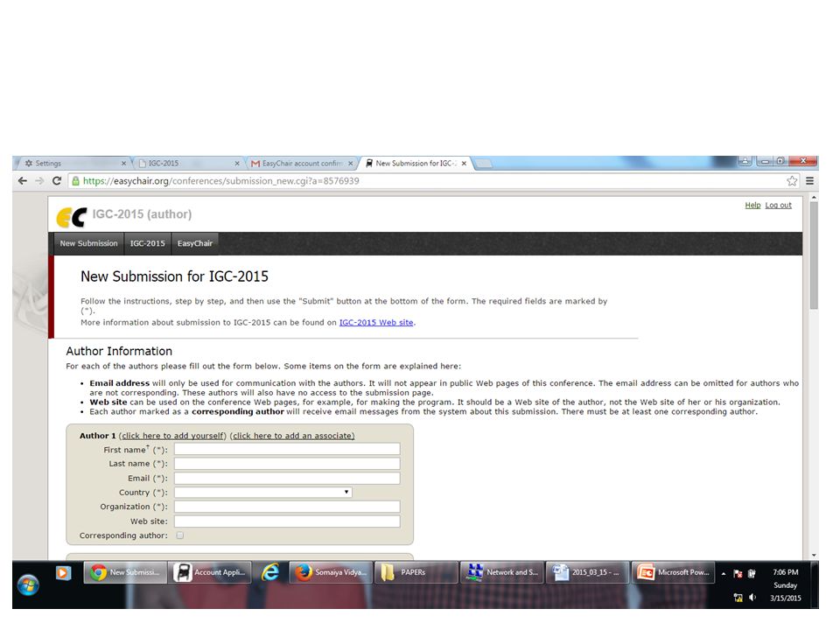Focus the Organization input field
The width and height of the screenshot is (840, 630).
[x=287, y=507]
